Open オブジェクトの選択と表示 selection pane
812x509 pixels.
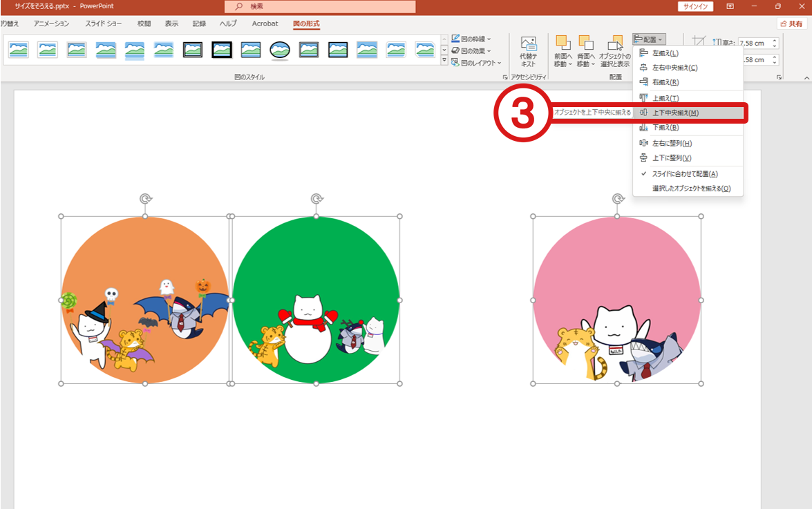coord(615,51)
